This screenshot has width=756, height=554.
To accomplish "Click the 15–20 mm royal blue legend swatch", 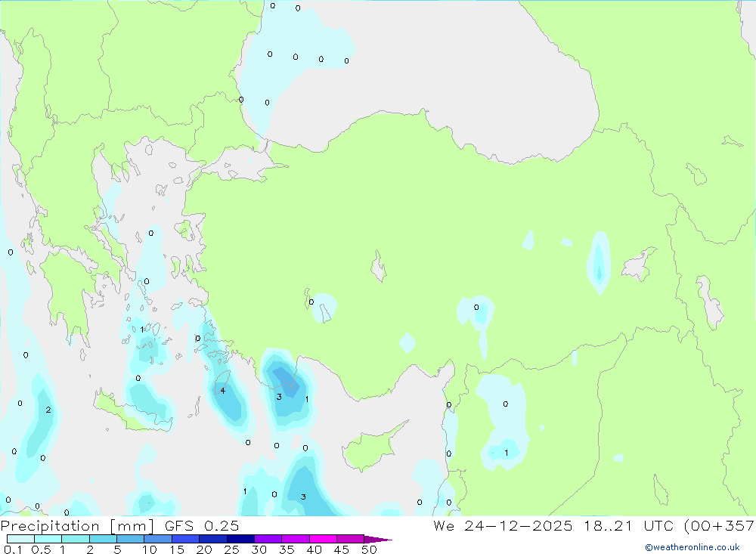I will tap(186, 539).
